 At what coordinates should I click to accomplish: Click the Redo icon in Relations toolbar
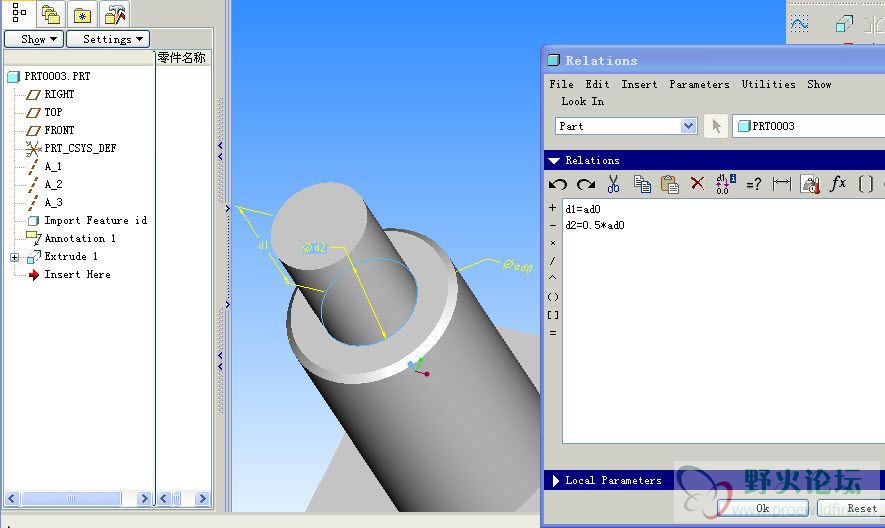[586, 184]
